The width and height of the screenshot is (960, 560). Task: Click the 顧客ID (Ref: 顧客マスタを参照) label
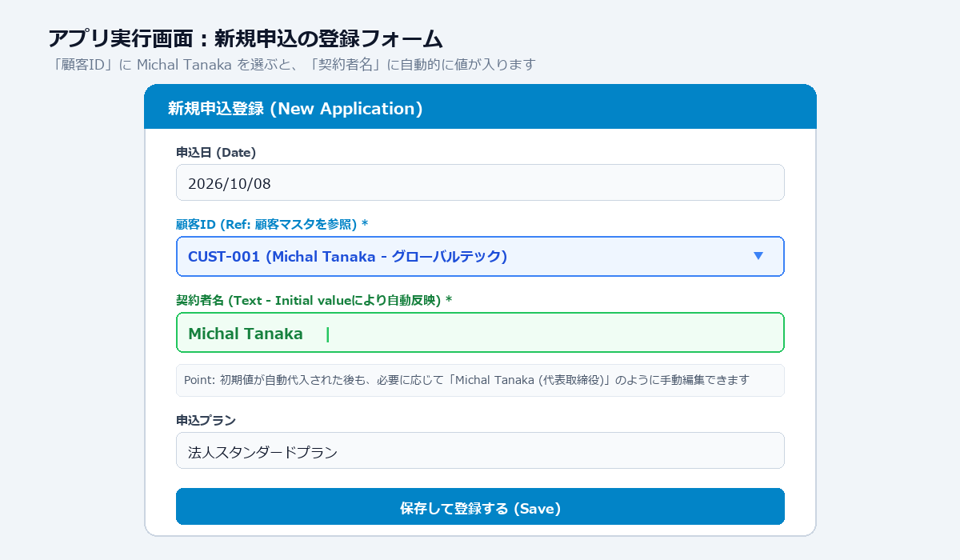tap(272, 224)
